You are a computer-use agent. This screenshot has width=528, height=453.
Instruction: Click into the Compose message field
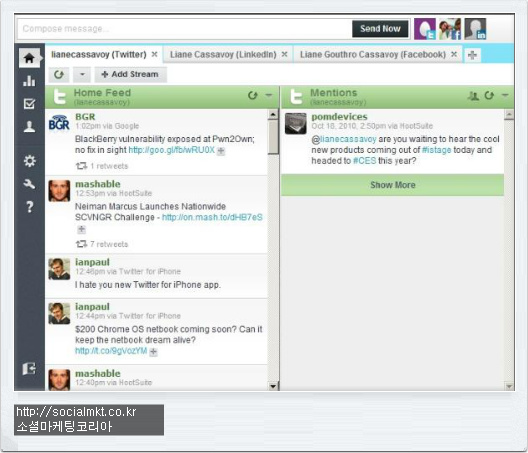coord(184,29)
